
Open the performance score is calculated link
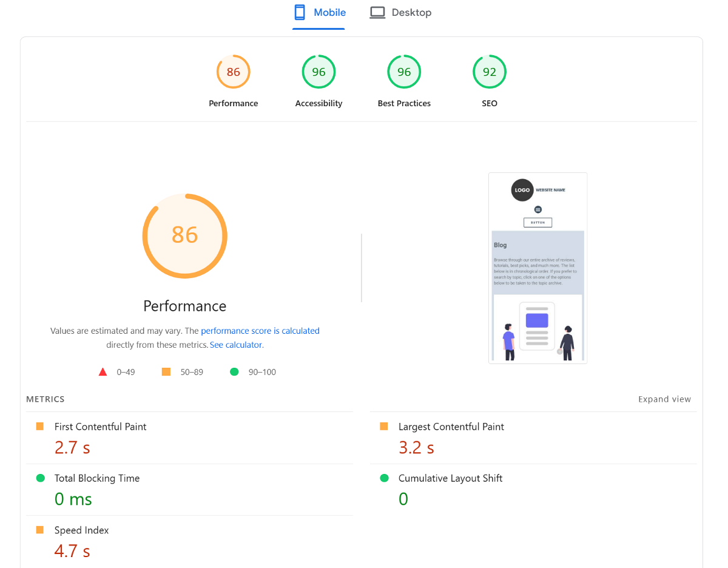[x=260, y=331]
